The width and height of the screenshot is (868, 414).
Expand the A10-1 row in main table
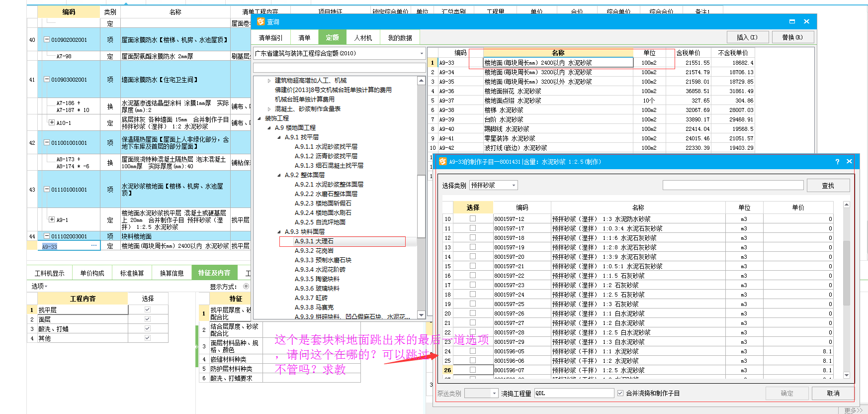tap(52, 122)
